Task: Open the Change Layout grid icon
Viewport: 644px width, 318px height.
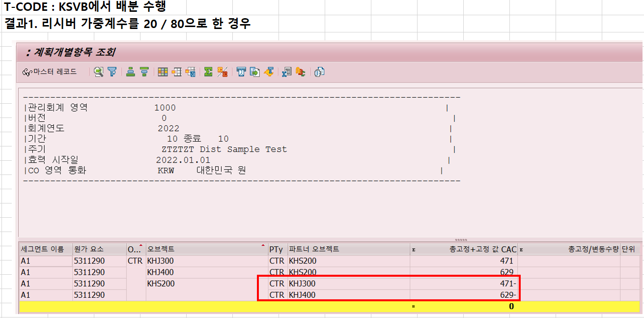Action: 163,72
